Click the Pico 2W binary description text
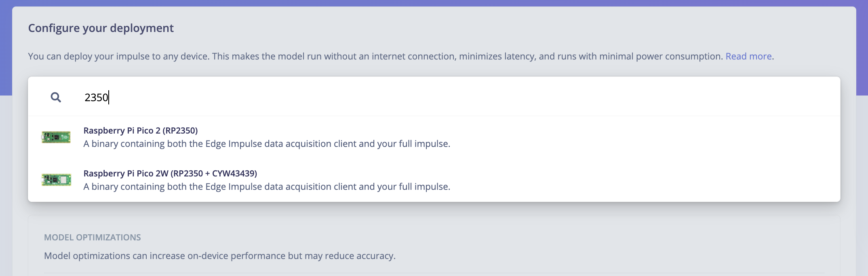This screenshot has width=868, height=276. point(267,187)
